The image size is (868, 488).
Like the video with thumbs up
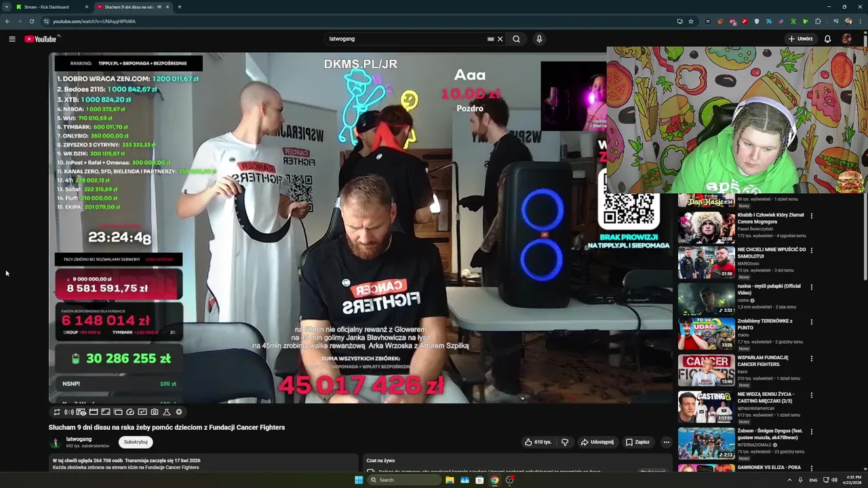point(538,442)
